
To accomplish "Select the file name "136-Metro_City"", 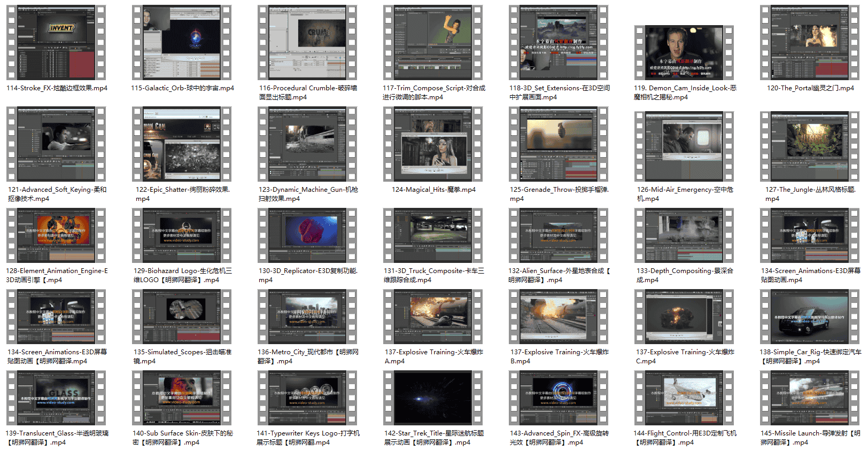I will (x=308, y=356).
